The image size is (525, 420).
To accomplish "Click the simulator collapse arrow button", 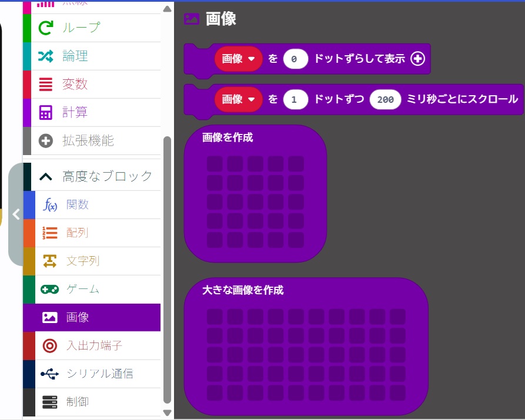I will pos(16,214).
